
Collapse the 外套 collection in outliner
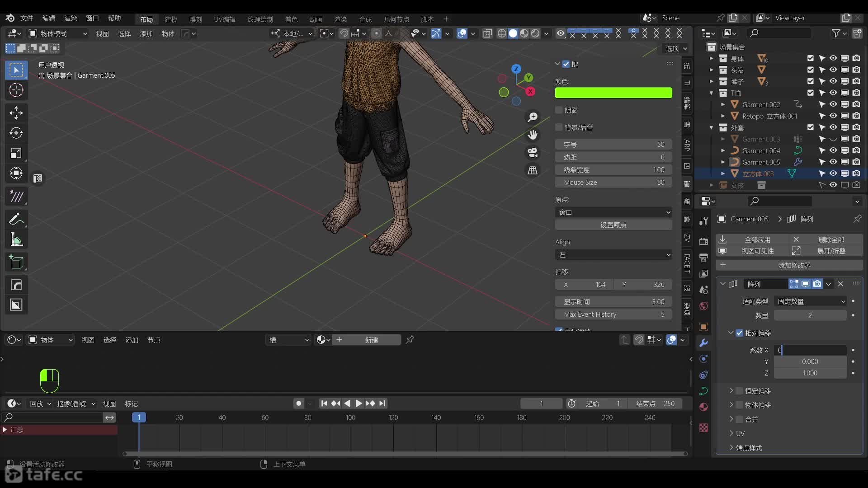point(711,128)
